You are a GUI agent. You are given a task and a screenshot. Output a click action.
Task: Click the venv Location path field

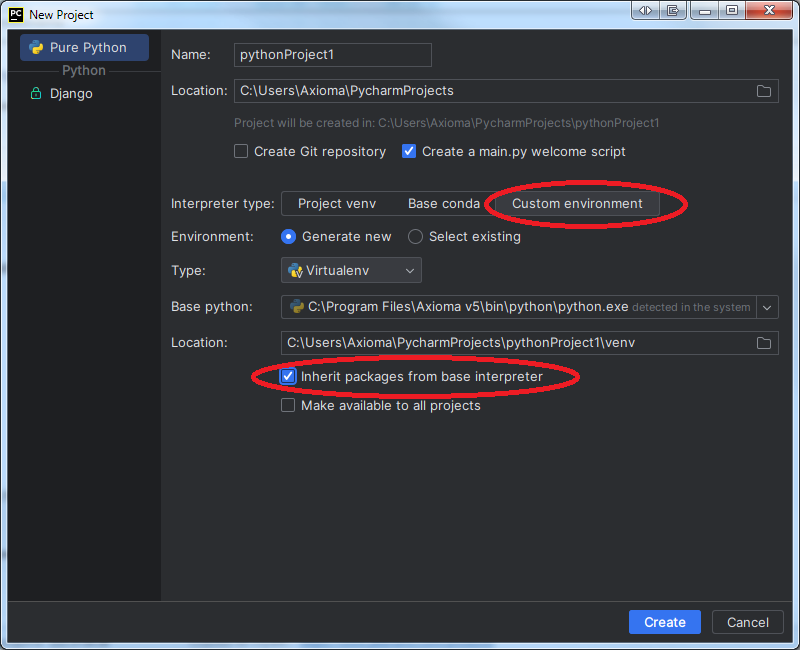pos(530,343)
